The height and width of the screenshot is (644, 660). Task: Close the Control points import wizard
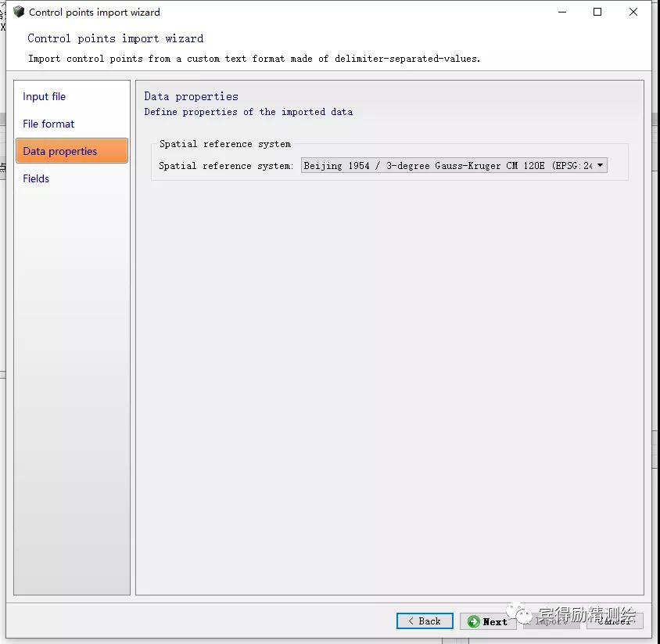pyautogui.click(x=633, y=12)
